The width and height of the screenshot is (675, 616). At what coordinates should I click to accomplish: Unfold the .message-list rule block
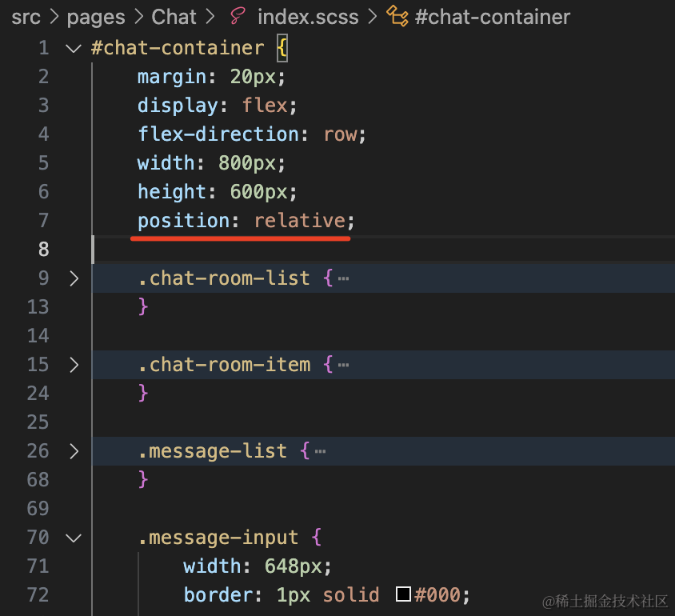(x=74, y=451)
